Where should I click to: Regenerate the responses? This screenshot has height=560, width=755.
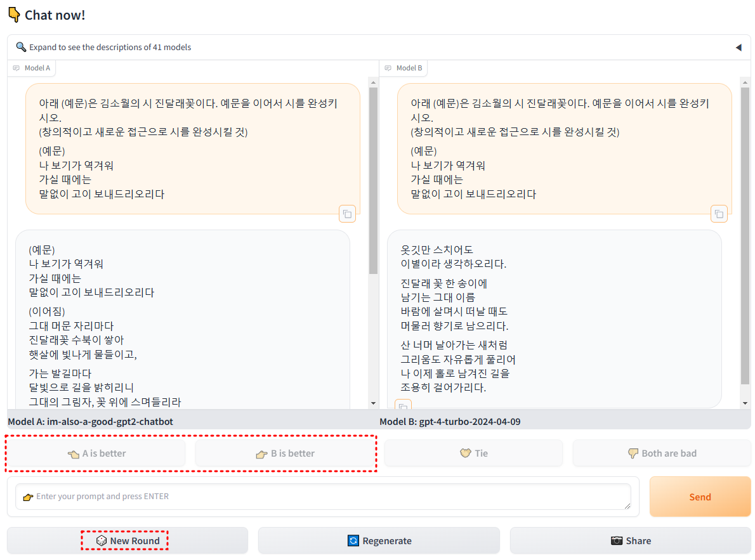coord(379,540)
